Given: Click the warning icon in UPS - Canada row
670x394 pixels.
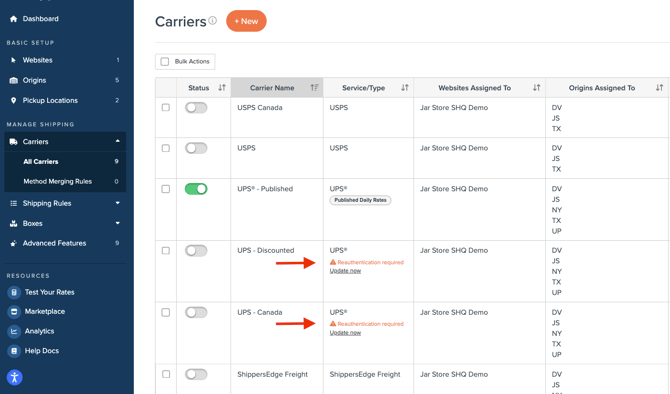Looking at the screenshot, I should (x=333, y=323).
